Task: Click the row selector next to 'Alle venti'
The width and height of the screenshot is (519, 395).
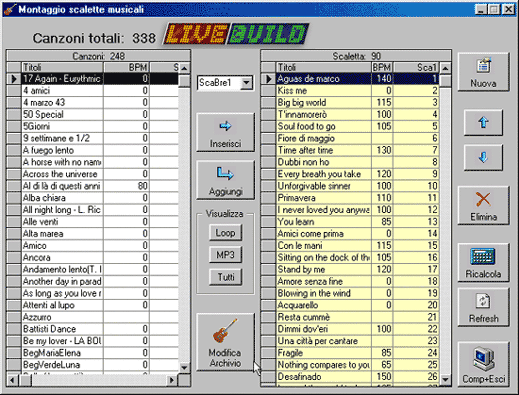Action: [14, 222]
